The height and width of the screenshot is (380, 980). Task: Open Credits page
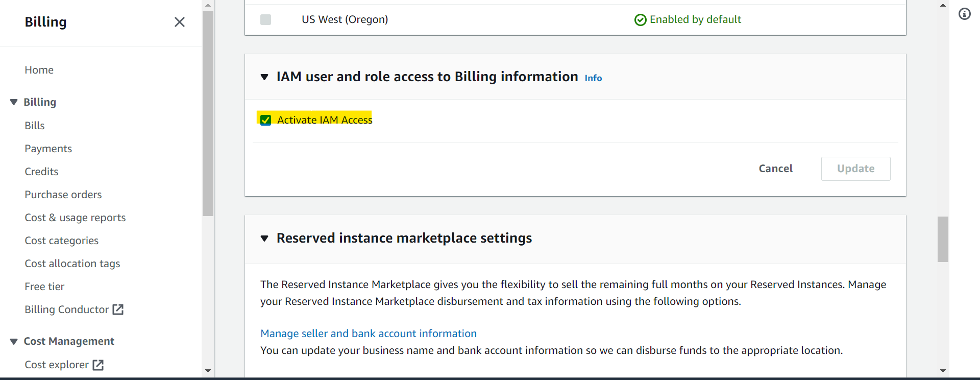[41, 172]
